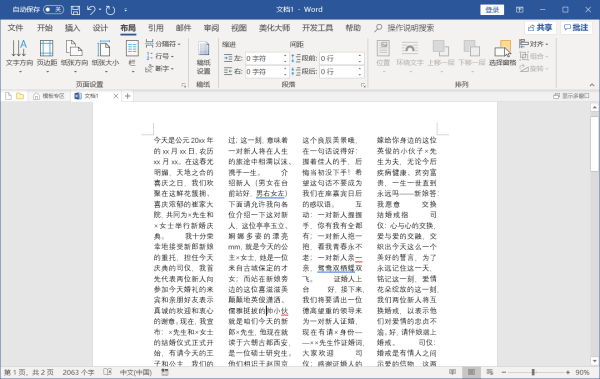
Task: Click the 批注 comments button
Action: pos(576,28)
